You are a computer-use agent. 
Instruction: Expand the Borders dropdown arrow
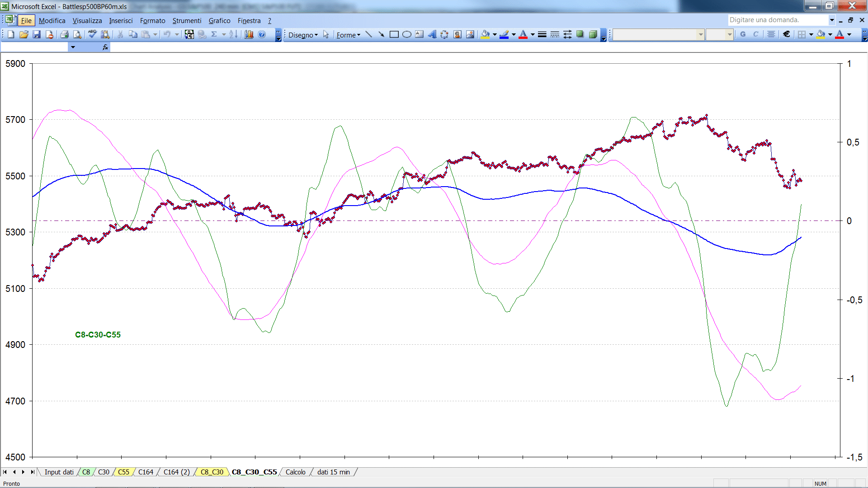(811, 34)
